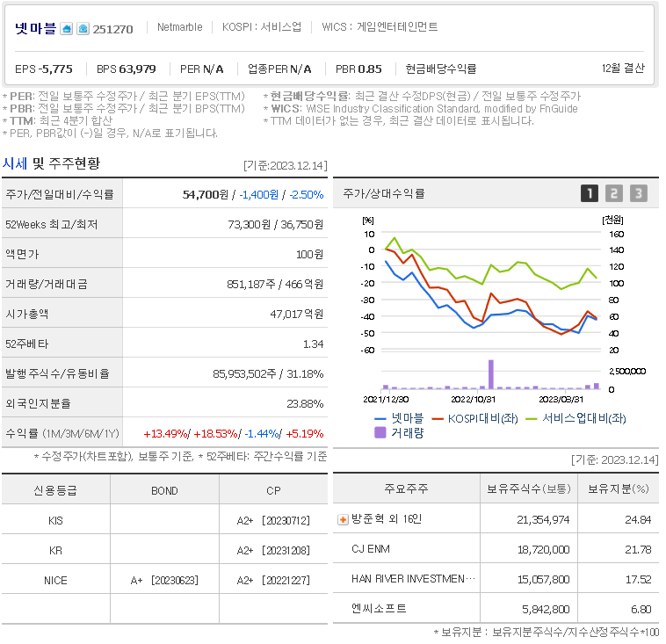Screen dimensions: 666x644
Task: Select the 넷마블 company name heading
Action: point(35,28)
